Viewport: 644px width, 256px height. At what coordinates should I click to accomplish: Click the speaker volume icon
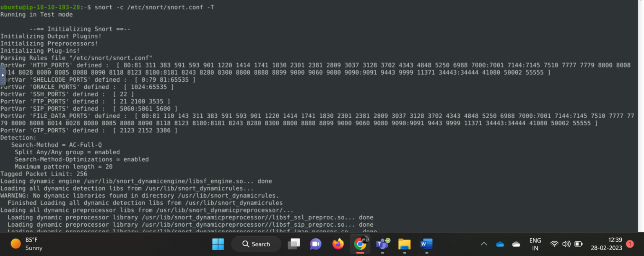[566, 244]
